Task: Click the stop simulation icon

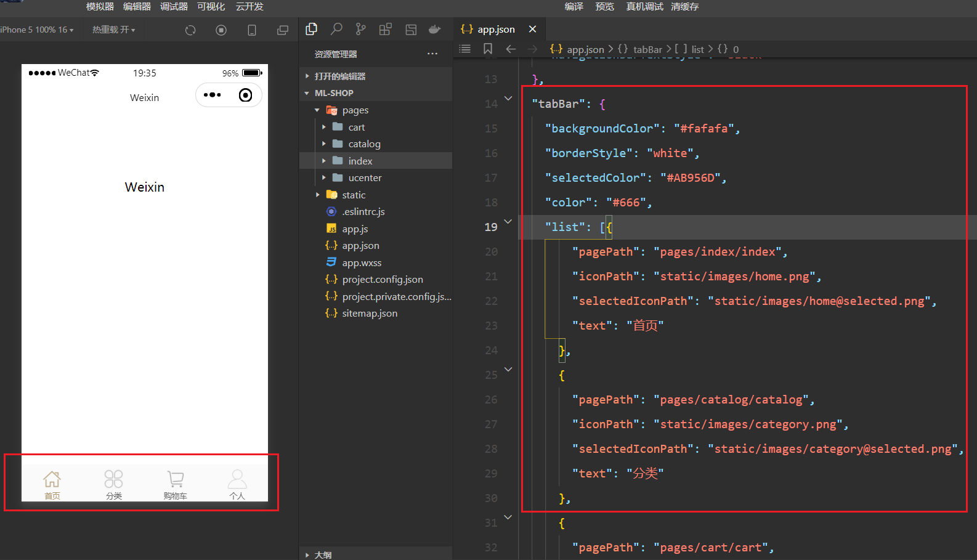Action: [221, 30]
